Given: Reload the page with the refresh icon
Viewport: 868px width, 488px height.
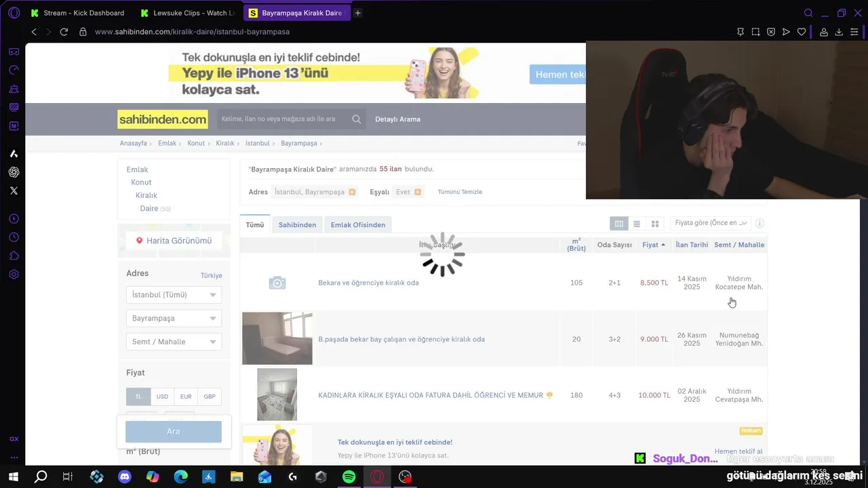Looking at the screenshot, I should (64, 32).
